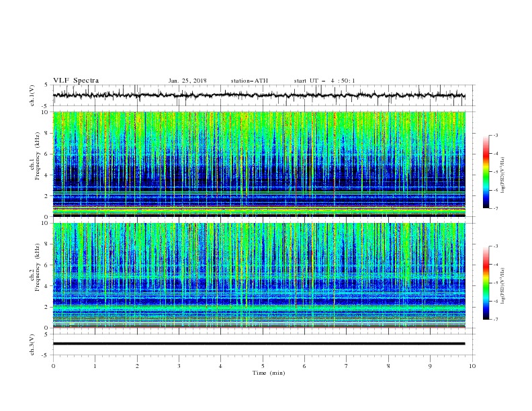Click the "Time (min)" axis label
Image resolution: width=532 pixels, height=411 pixels.
point(269,373)
